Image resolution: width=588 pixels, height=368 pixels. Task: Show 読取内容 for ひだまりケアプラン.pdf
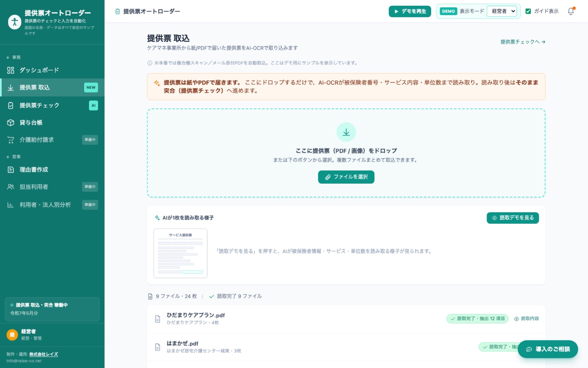[x=526, y=319]
